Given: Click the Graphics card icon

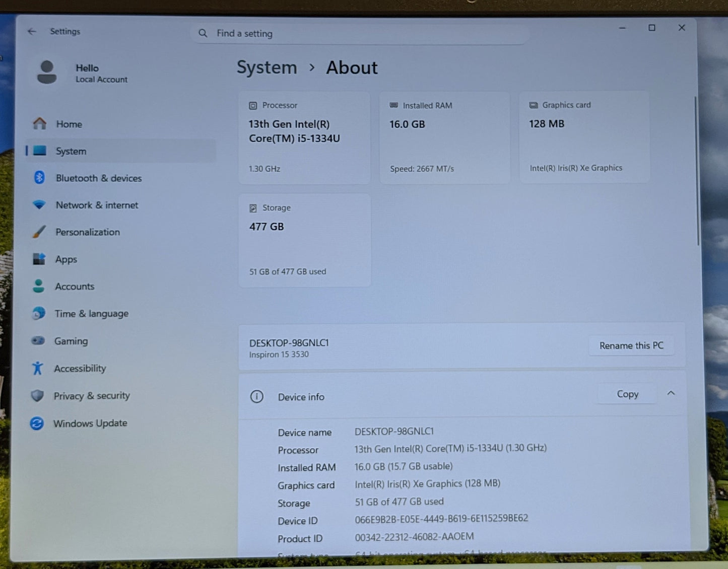Looking at the screenshot, I should point(533,105).
